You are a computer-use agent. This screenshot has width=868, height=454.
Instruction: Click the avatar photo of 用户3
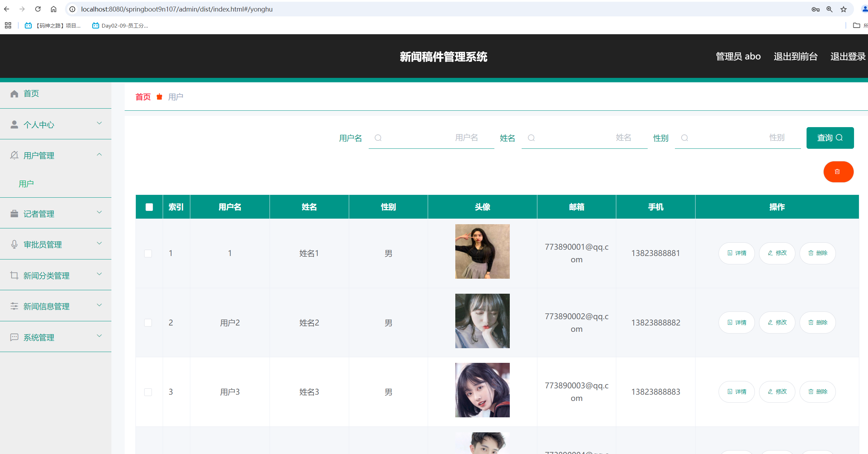482,390
